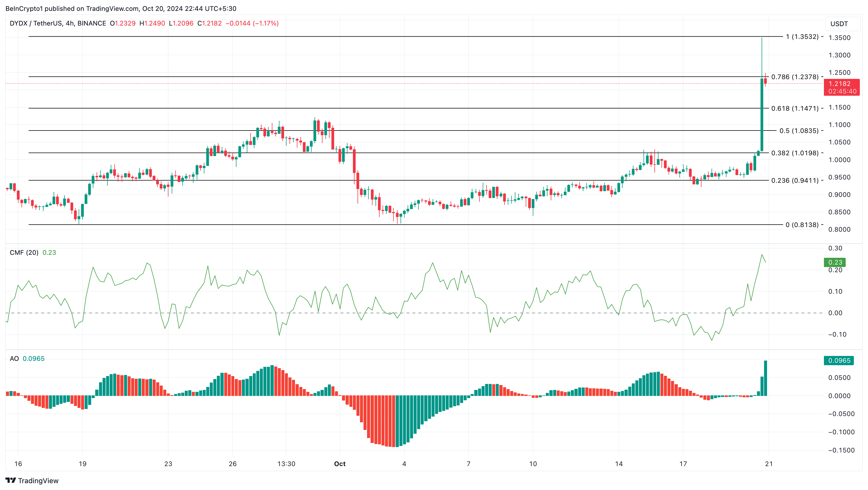Click the 1.3500 price scale label
Viewport: 868px width, 490px height.
839,38
